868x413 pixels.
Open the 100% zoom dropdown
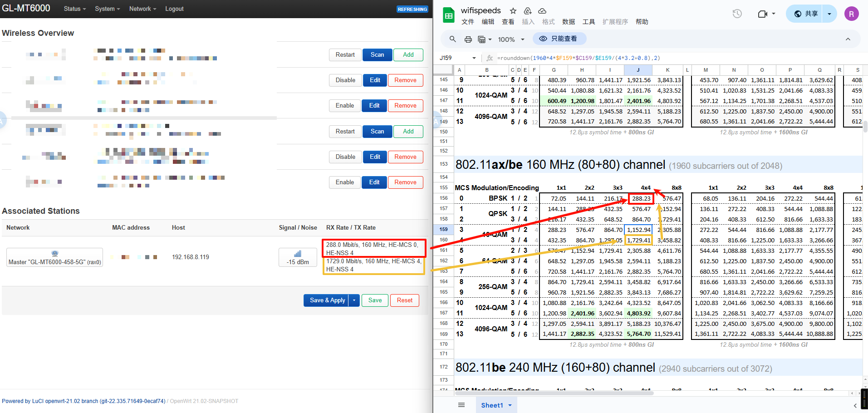click(511, 39)
